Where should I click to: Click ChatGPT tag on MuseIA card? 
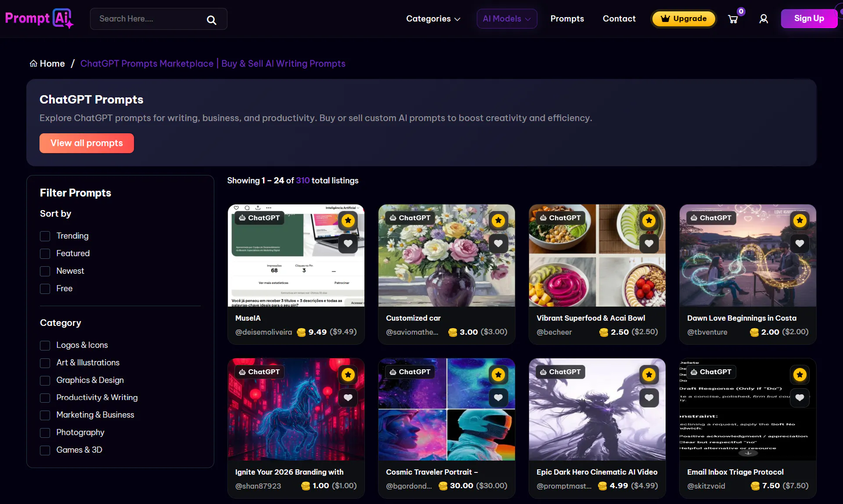tap(259, 218)
